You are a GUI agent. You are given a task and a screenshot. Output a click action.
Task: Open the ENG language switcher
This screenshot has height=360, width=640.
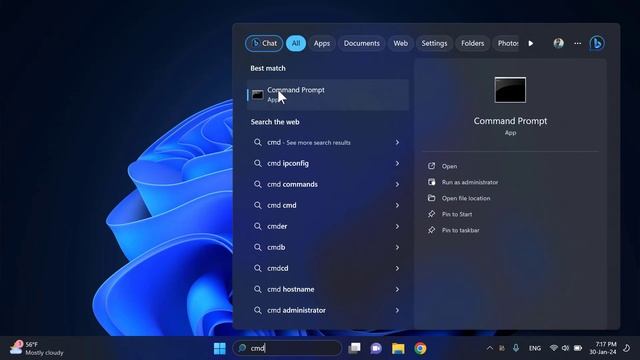click(x=535, y=348)
